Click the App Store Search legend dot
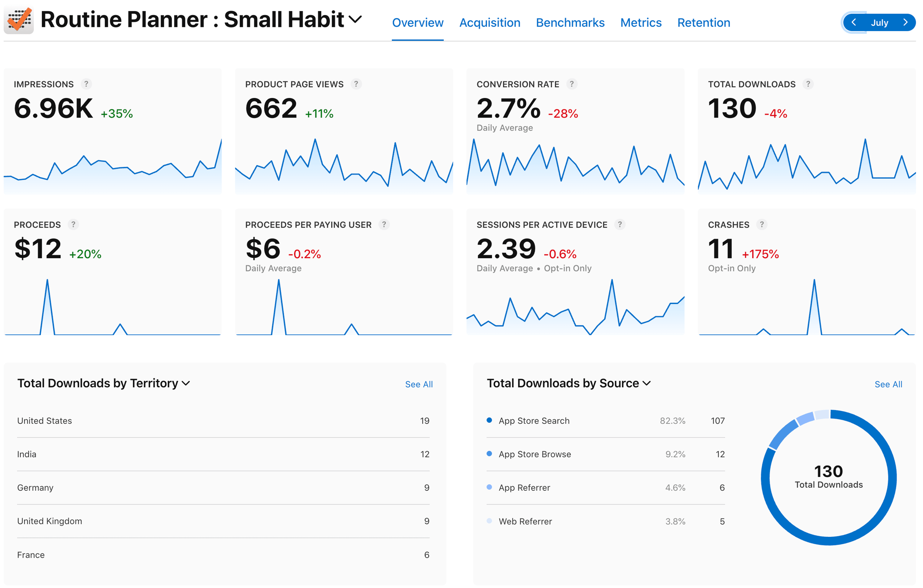This screenshot has width=923, height=588. pyautogui.click(x=489, y=420)
